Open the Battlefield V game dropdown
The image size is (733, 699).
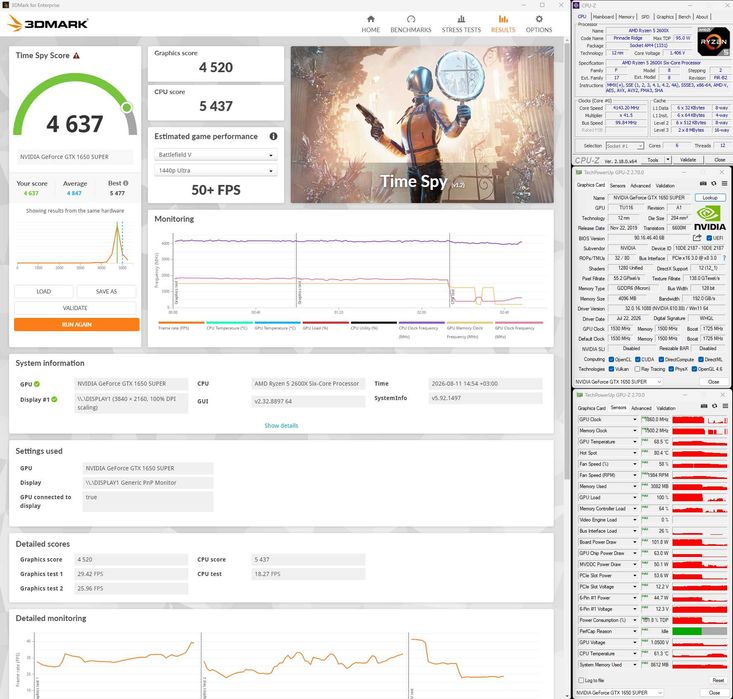click(216, 155)
